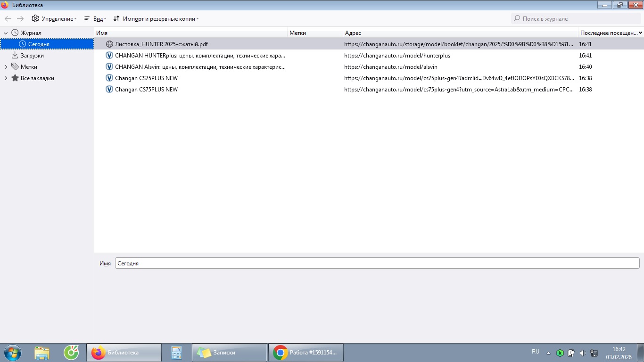Open the Calculator from the taskbar

(x=176, y=353)
